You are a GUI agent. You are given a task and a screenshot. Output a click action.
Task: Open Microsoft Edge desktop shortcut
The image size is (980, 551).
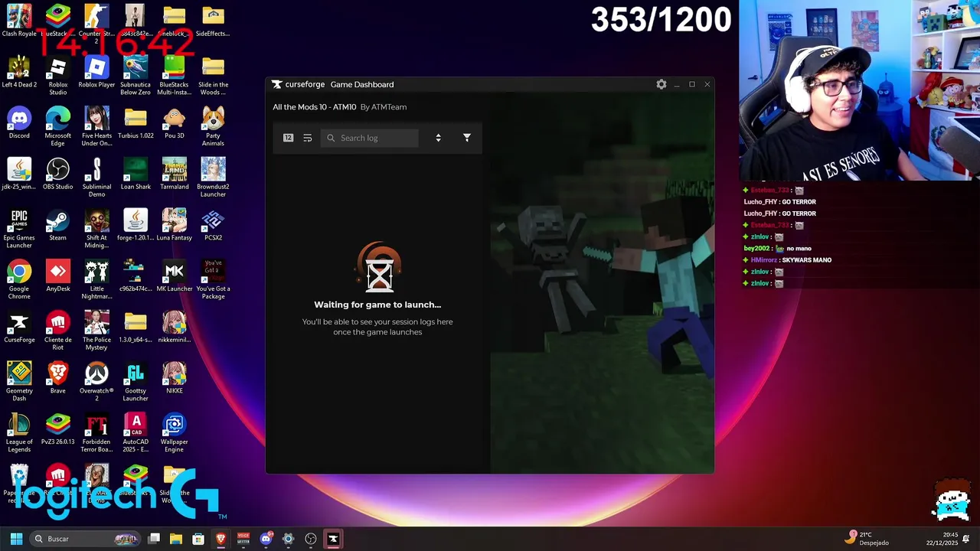58,127
